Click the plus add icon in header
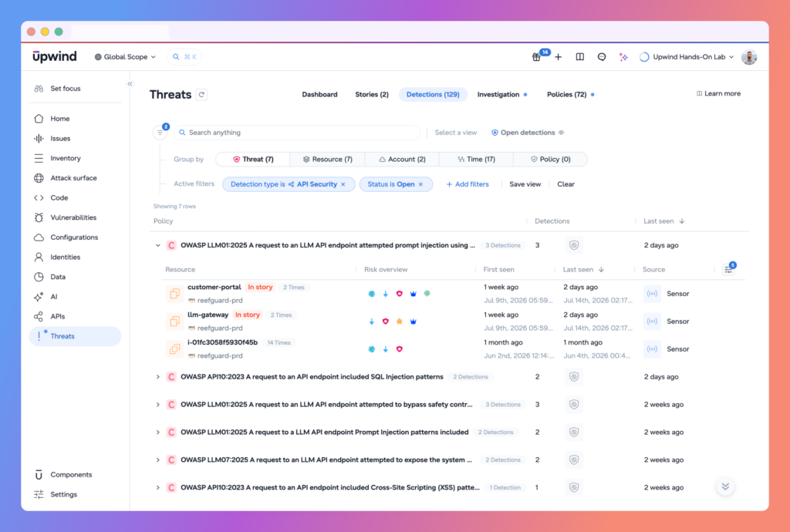The image size is (790, 532). click(559, 57)
